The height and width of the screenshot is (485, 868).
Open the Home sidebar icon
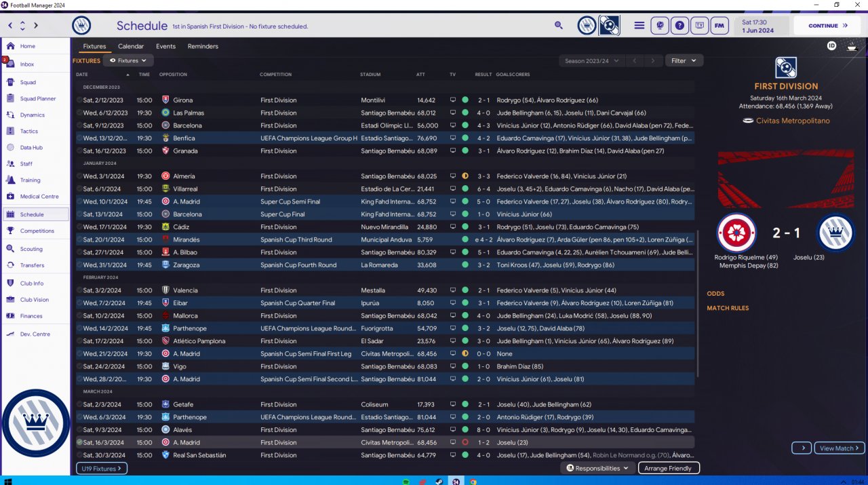coord(10,46)
